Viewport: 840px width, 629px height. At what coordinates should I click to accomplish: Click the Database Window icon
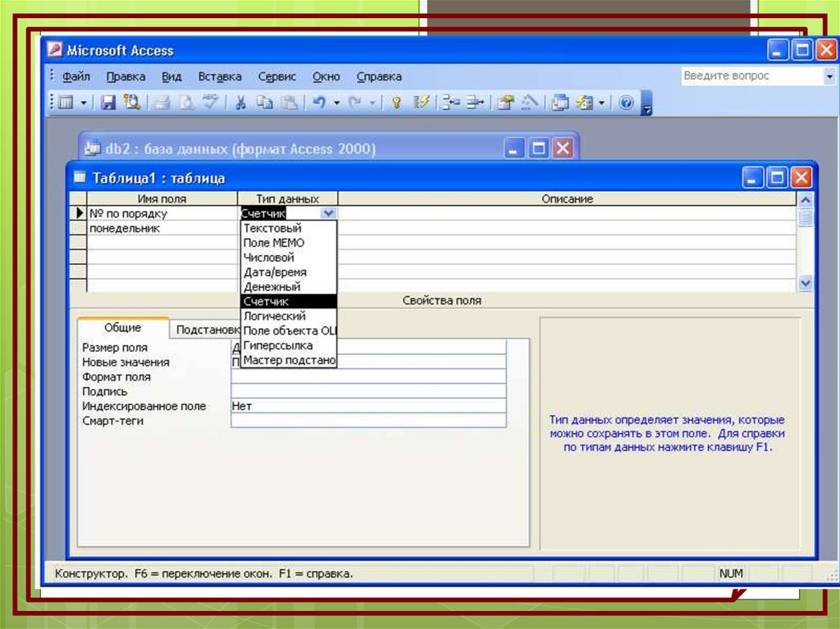click(560, 103)
